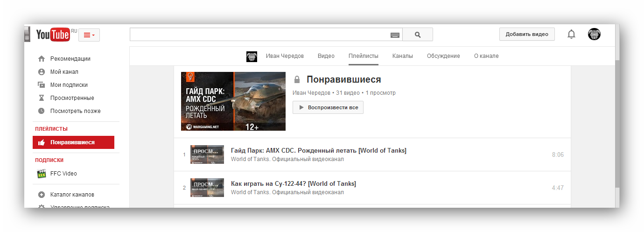Click the FFC Video channel icon
This screenshot has width=644, height=232.
[42, 174]
